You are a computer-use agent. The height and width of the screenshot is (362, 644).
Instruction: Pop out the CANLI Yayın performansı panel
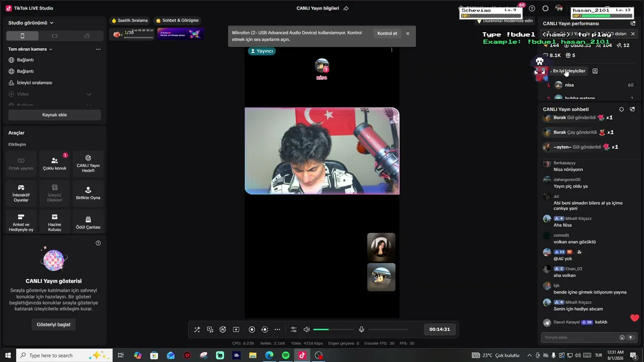[633, 24]
